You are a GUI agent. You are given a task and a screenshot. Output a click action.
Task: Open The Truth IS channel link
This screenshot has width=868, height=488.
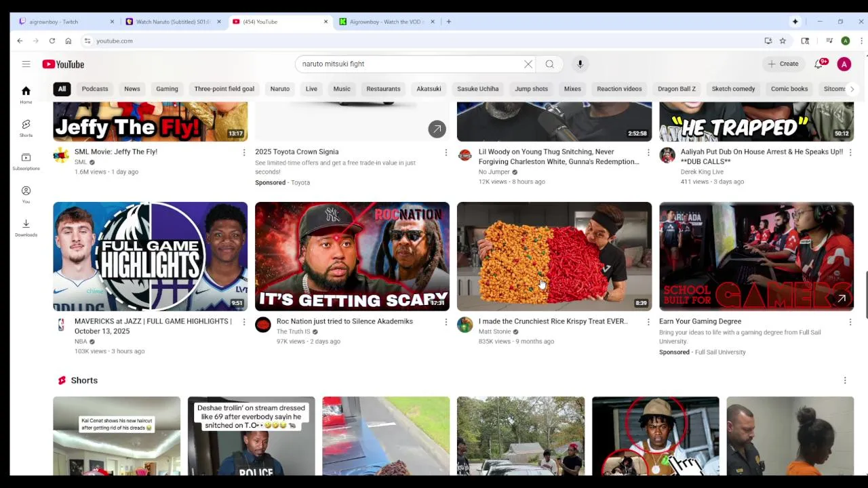[x=294, y=331]
